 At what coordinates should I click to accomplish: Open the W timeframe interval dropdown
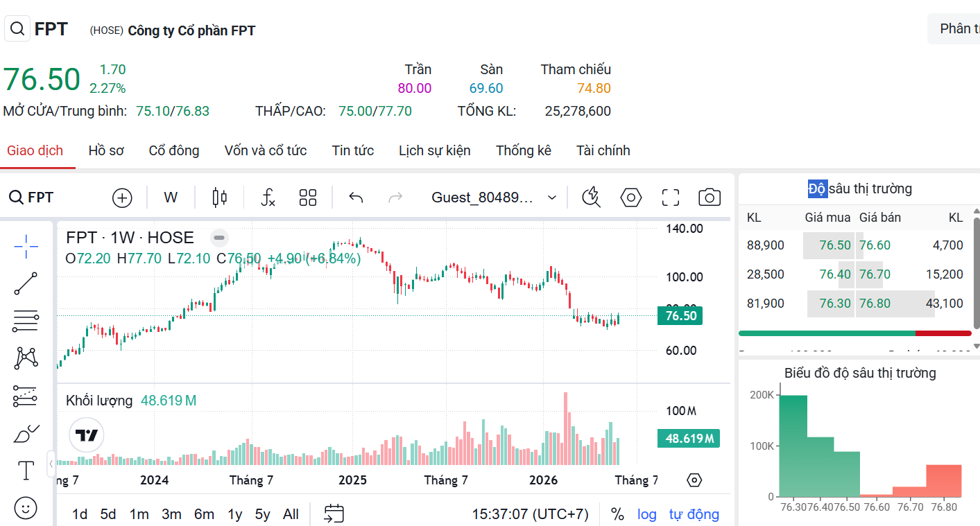coord(171,198)
